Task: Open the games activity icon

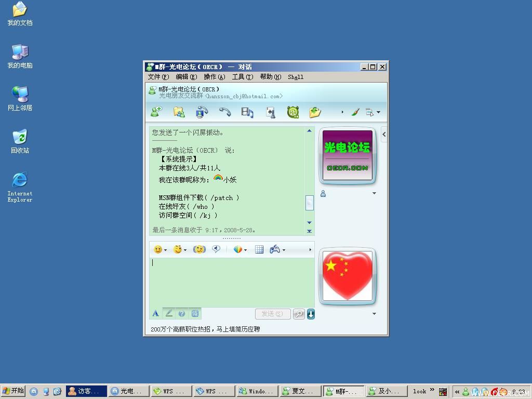Action: tap(270, 112)
